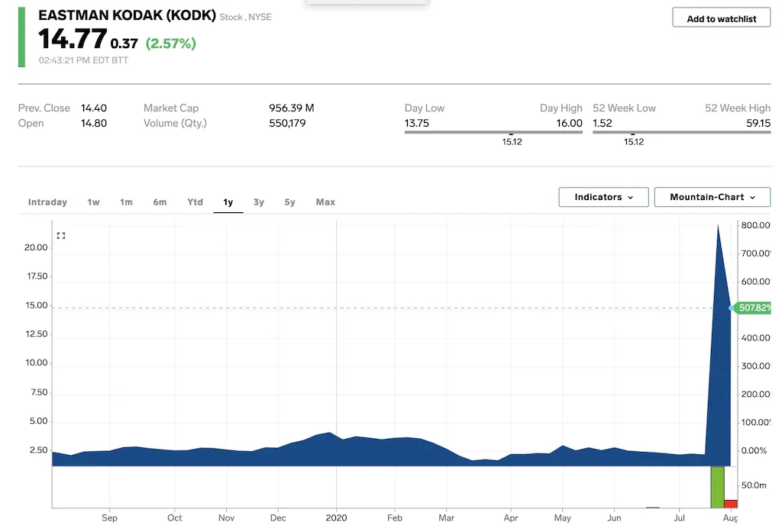
Task: Click the Day Low/High range bar
Action: [493, 132]
